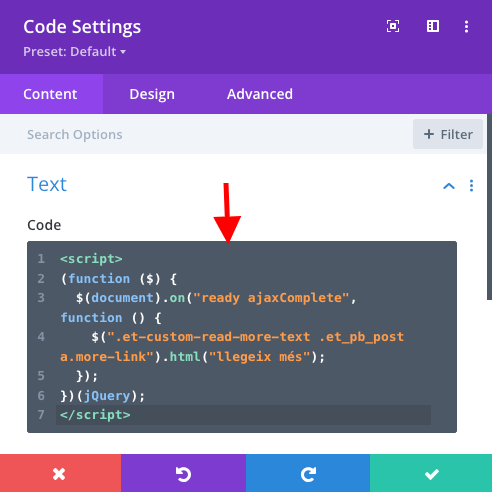
Task: Switch to the Design tab
Action: pos(152,94)
